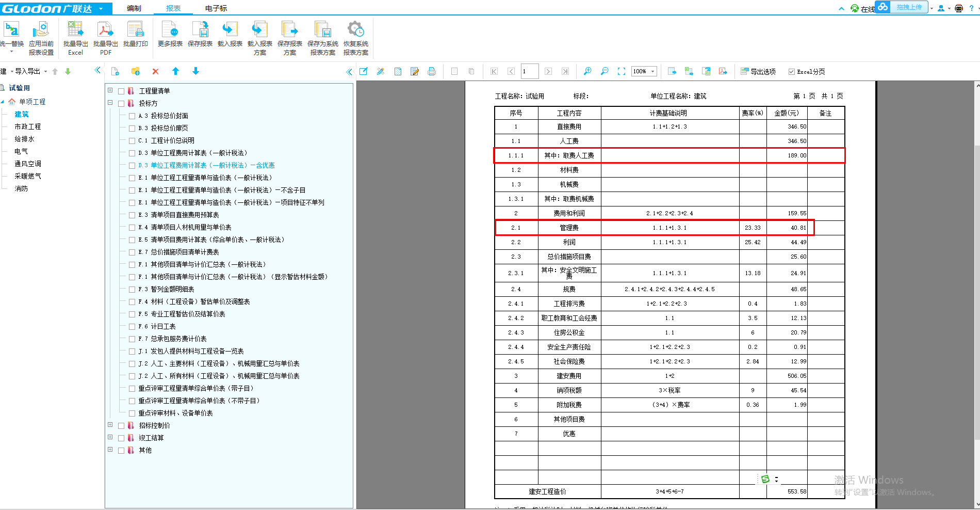Screen dimensions: 980x510
Task: Check the 重点评审材料、设备单价表 checkbox
Action: pos(132,413)
